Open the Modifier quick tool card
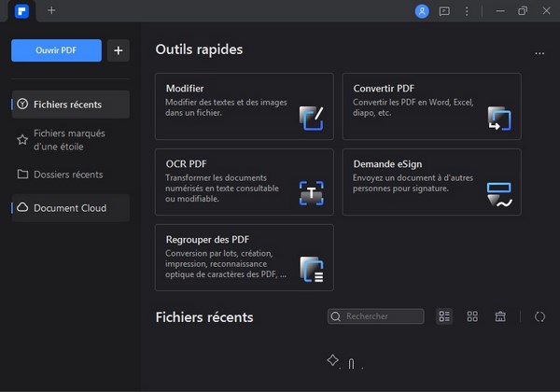 (x=244, y=106)
